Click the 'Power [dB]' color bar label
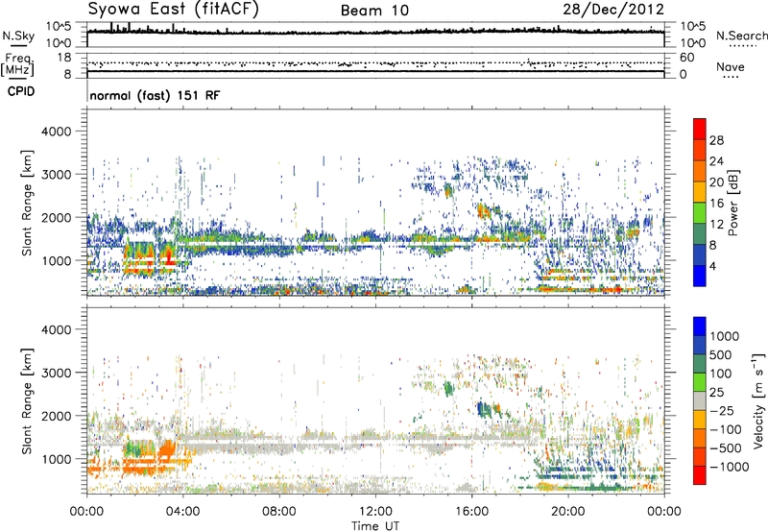Image resolution: width=768 pixels, height=532 pixels. [733, 203]
